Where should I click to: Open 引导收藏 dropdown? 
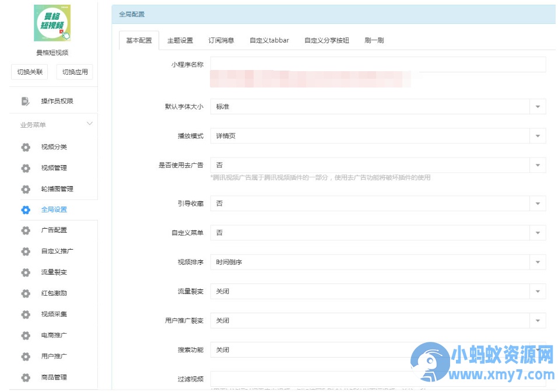(x=378, y=204)
